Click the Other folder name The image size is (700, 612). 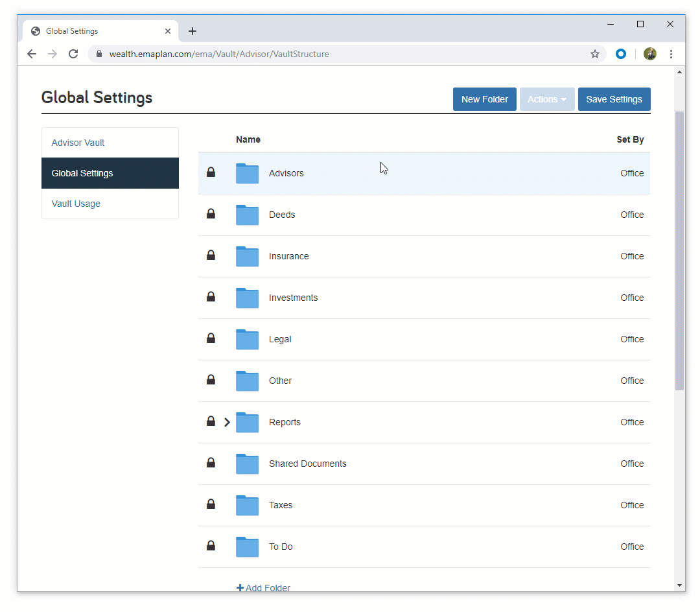click(x=281, y=381)
